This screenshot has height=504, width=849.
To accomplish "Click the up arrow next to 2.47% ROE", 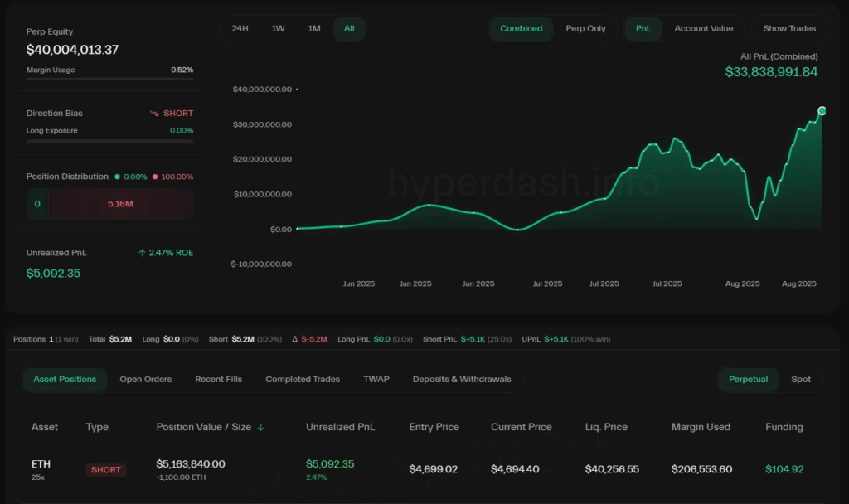I will (142, 253).
